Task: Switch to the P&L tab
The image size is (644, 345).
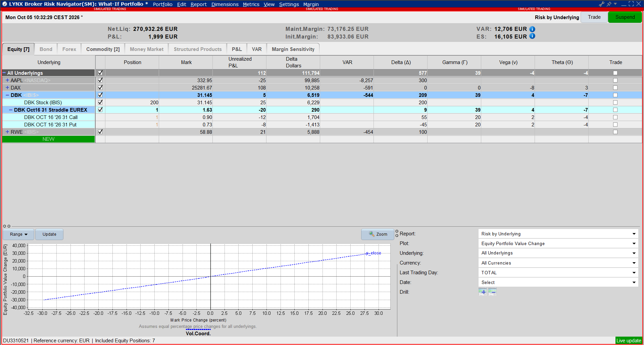Action: (237, 49)
